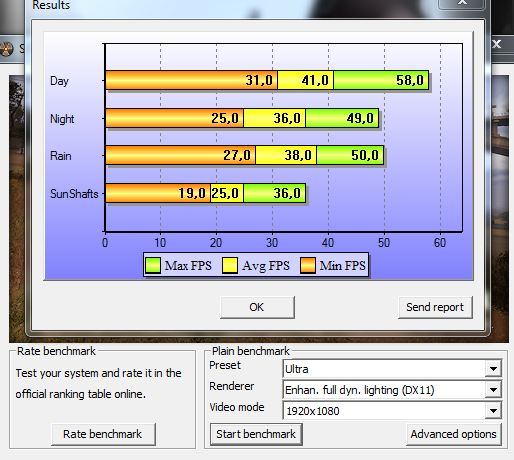
Task: Click the Night row label
Action: 62,119
